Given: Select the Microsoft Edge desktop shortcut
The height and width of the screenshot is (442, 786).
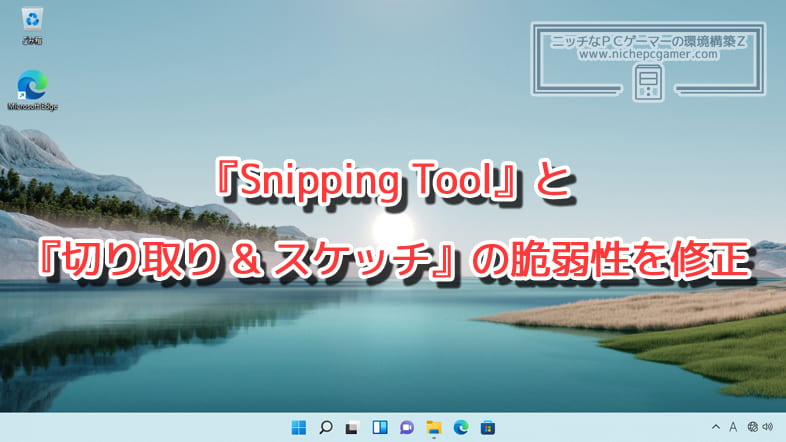Looking at the screenshot, I should pyautogui.click(x=33, y=90).
